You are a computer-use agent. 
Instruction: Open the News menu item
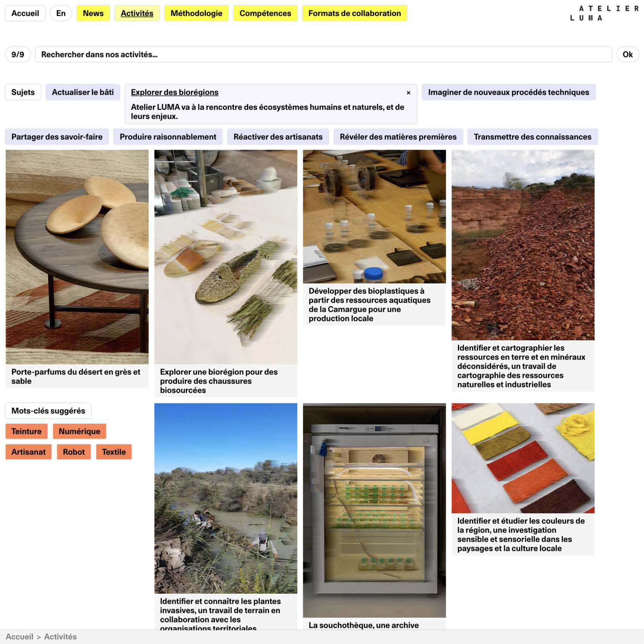pyautogui.click(x=93, y=13)
